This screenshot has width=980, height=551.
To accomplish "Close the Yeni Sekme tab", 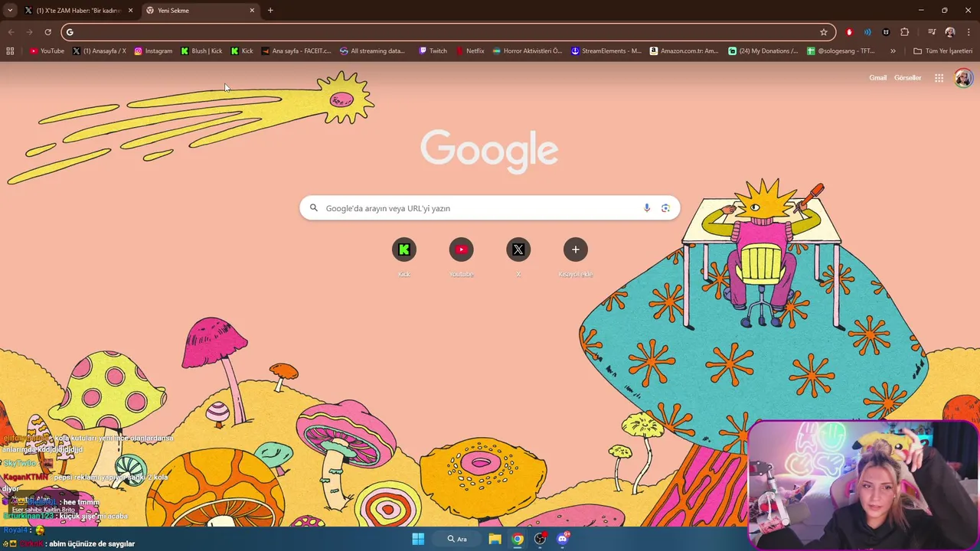I will click(252, 11).
